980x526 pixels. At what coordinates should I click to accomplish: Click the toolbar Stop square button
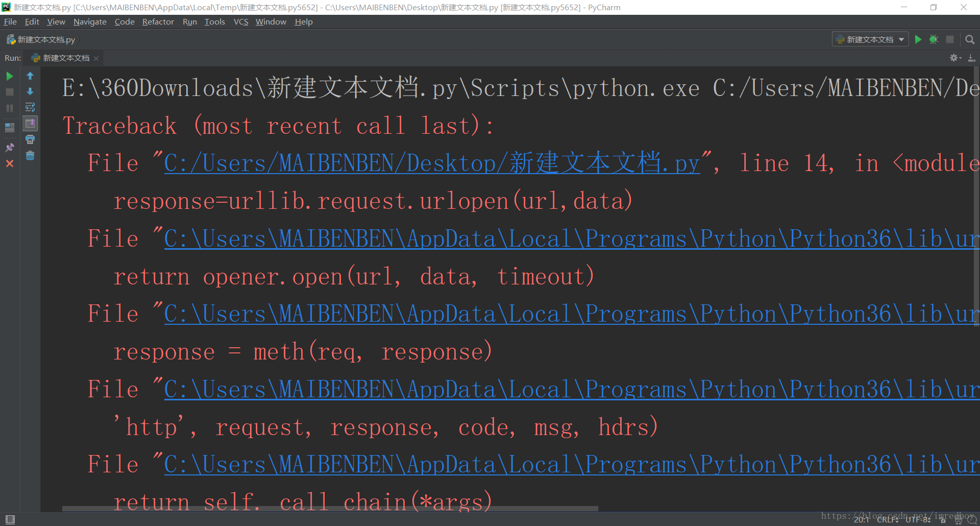[x=950, y=39]
